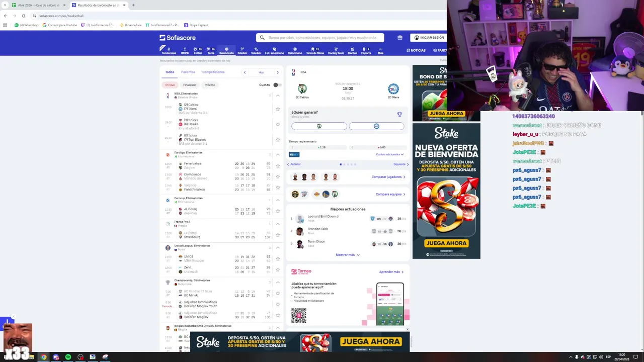Favorite the Spurs vs Trail Blazers star
Screen dimensions: 644x362
click(278, 139)
